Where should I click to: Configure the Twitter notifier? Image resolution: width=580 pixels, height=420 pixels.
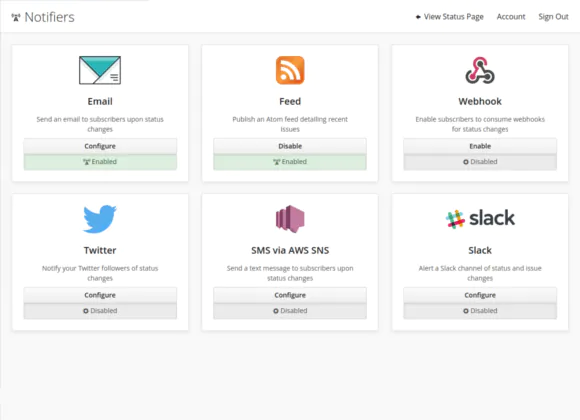[100, 295]
